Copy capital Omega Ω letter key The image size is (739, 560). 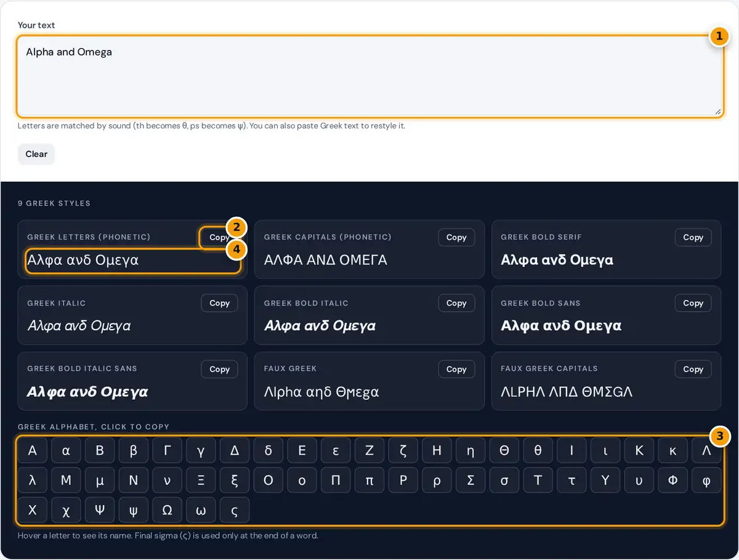coord(167,510)
